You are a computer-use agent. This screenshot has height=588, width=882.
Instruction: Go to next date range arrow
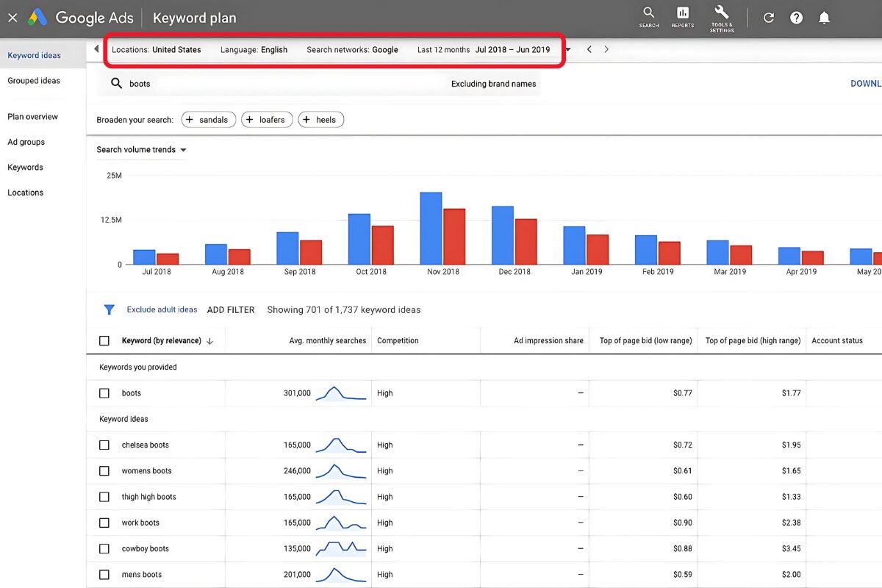[x=606, y=49]
